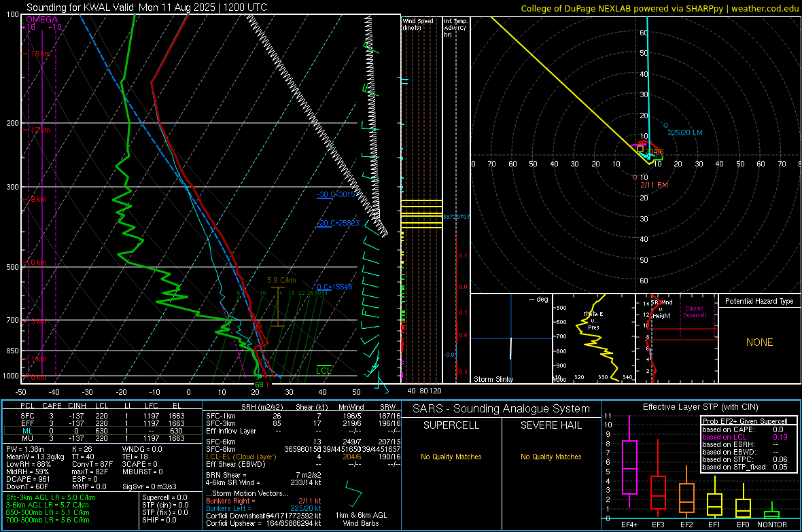The height and width of the screenshot is (532, 802).
Task: Click the Supercell = 0.0 parameter
Action: click(x=164, y=497)
